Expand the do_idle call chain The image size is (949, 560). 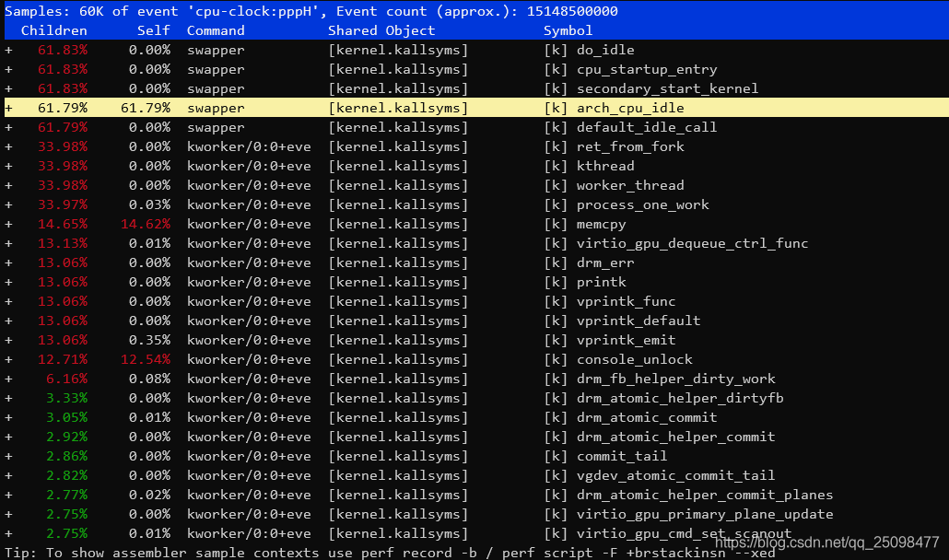[x=8, y=50]
